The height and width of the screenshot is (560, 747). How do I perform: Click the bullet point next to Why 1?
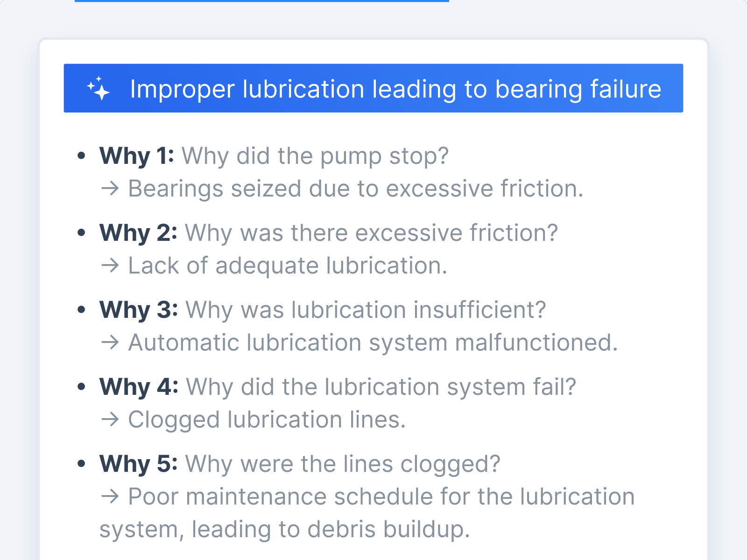click(x=82, y=155)
